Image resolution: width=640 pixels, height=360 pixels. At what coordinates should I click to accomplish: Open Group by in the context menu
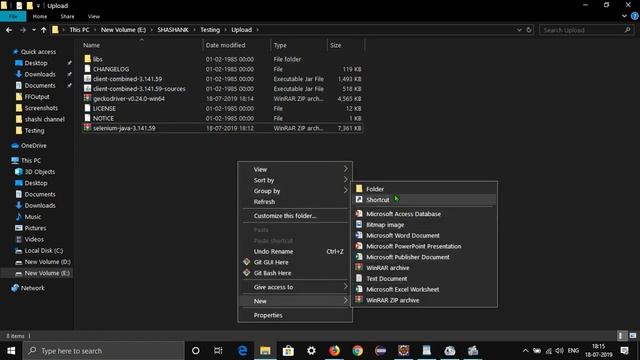point(295,191)
